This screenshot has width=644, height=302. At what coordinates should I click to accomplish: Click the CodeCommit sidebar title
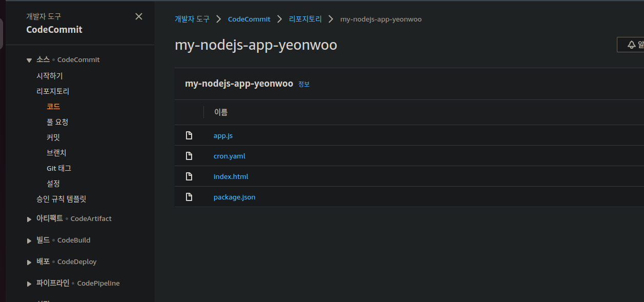coord(54,30)
